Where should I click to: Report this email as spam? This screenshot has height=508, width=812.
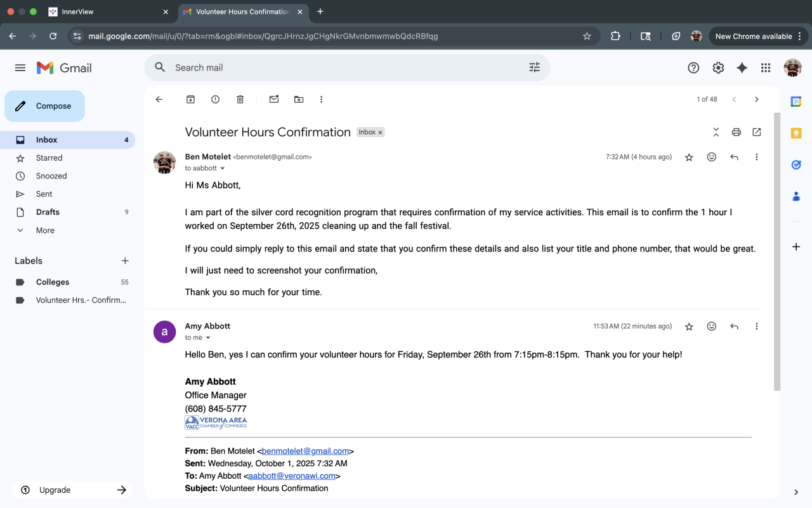point(215,99)
